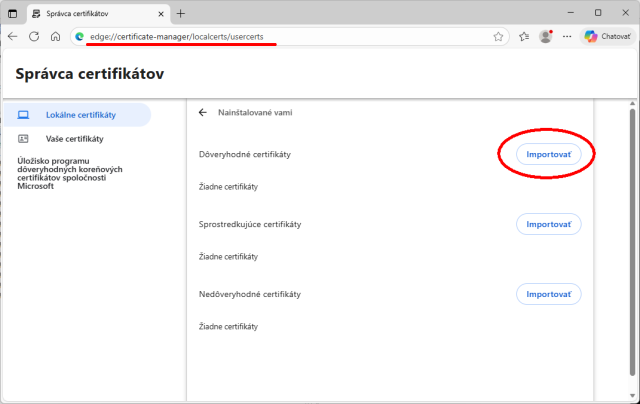
Task: Add this page to favorites with star icon
Action: pos(498,36)
